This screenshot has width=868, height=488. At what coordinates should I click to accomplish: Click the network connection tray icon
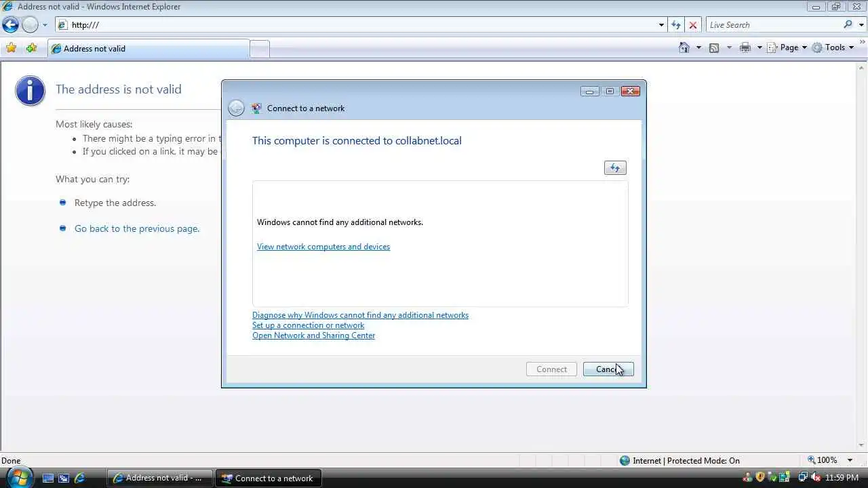tap(804, 478)
